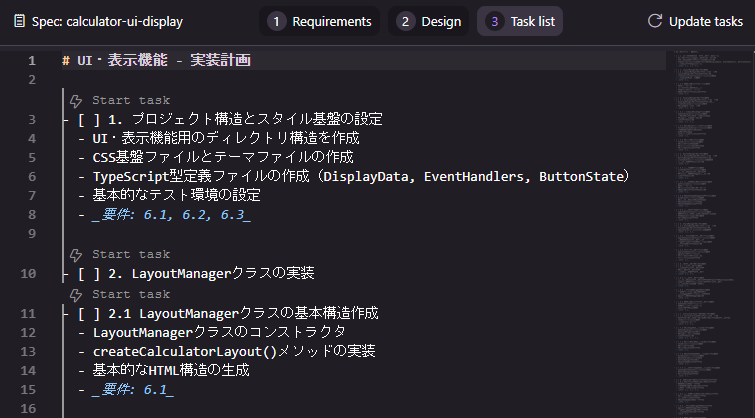Click the Spec: calculator-ui-display title
Image resolution: width=755 pixels, height=418 pixels.
pos(107,22)
